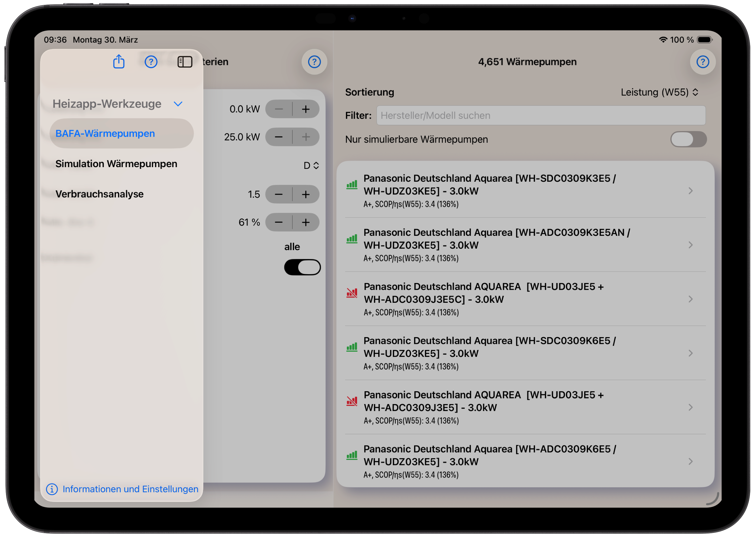The image size is (756, 538).
Task: Open the D energy class selector
Action: coord(311,165)
